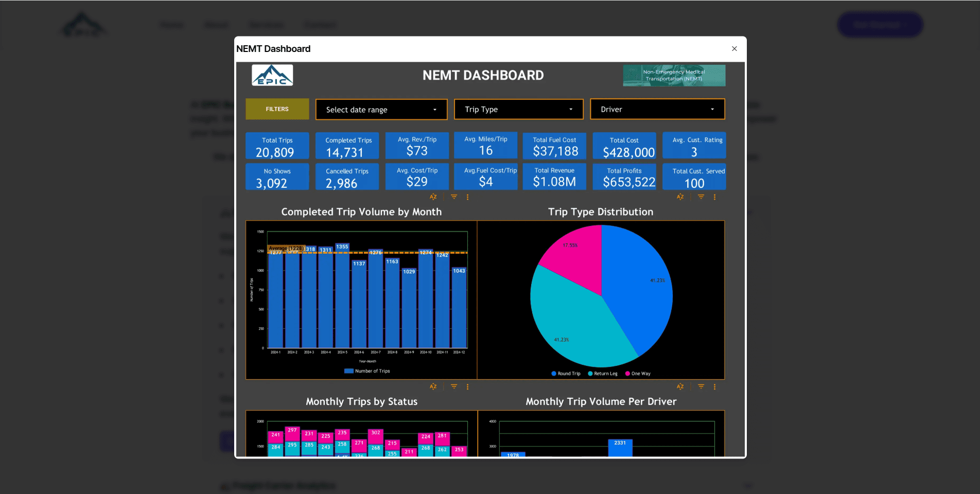Viewport: 980px width, 494px height.
Task: Select the Total Profits $653,522 card
Action: tap(624, 177)
